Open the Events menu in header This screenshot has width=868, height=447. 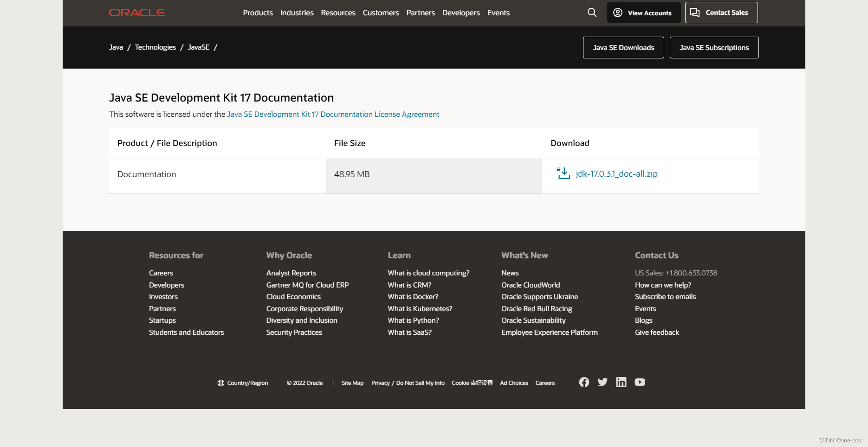point(499,13)
